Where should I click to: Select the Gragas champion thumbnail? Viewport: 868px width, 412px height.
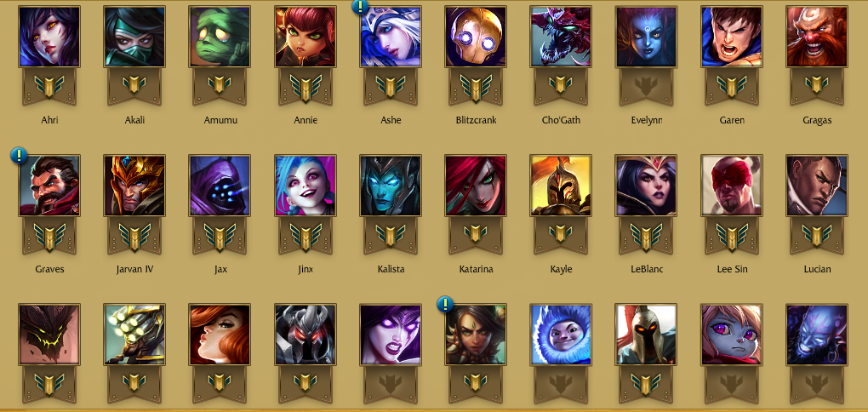(x=817, y=37)
